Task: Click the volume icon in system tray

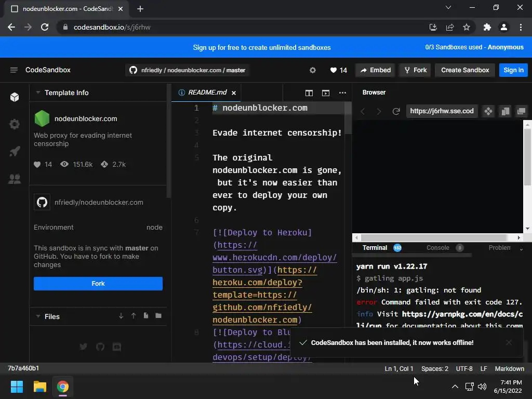Action: (x=482, y=387)
